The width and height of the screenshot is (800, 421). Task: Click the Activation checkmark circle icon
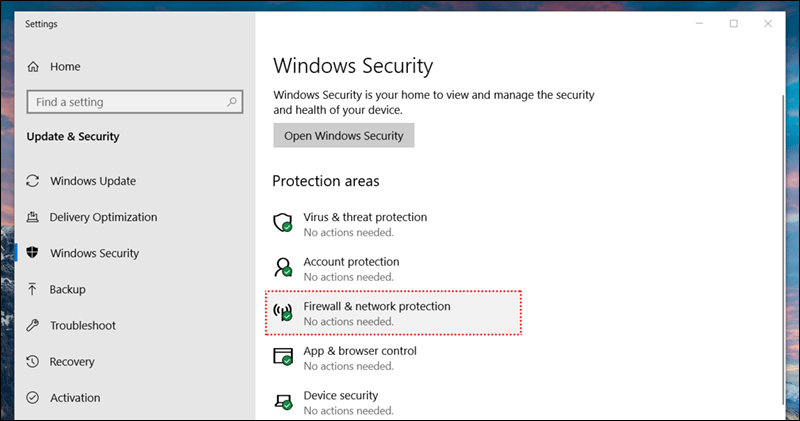pos(33,398)
